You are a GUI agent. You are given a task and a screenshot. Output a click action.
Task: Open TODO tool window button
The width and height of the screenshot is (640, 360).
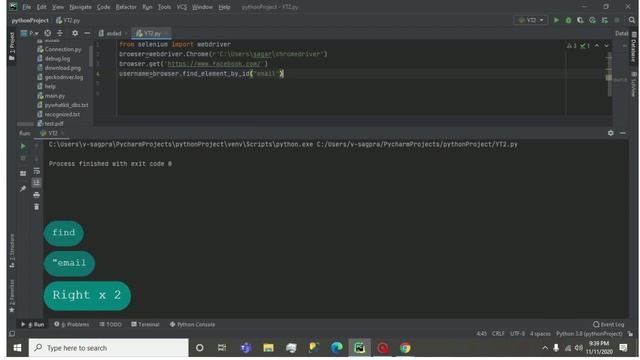(x=110, y=324)
